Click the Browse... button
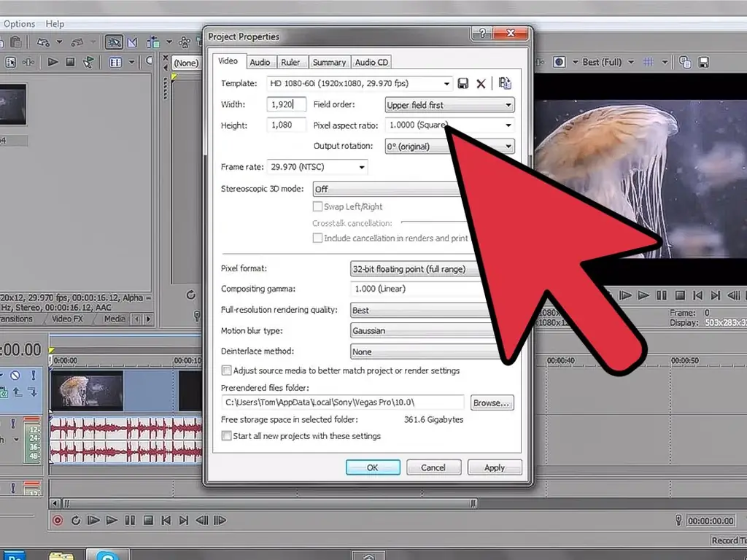 pos(492,402)
